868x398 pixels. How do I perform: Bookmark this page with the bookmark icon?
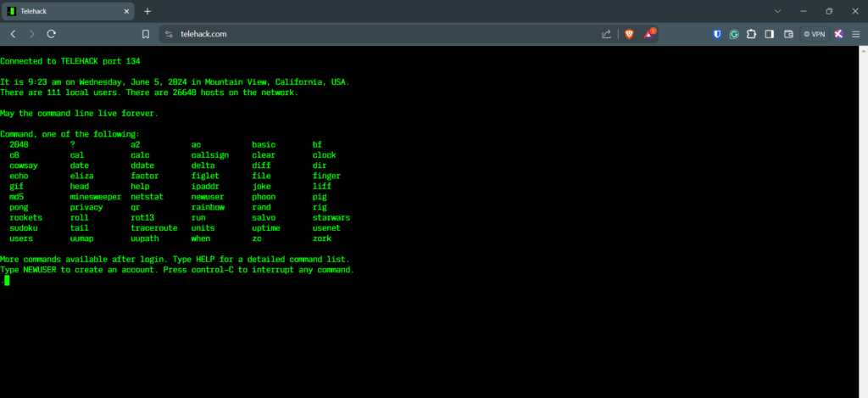coord(146,34)
